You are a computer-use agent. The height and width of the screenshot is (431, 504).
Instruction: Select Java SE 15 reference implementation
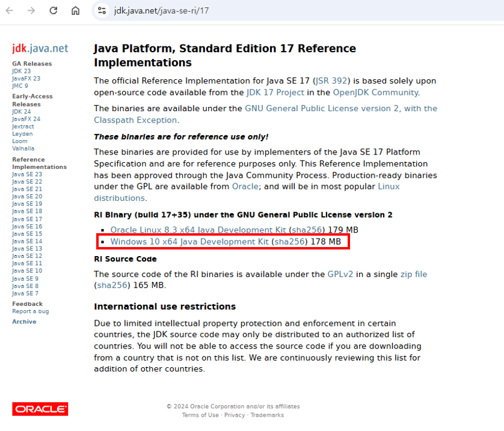click(x=27, y=234)
